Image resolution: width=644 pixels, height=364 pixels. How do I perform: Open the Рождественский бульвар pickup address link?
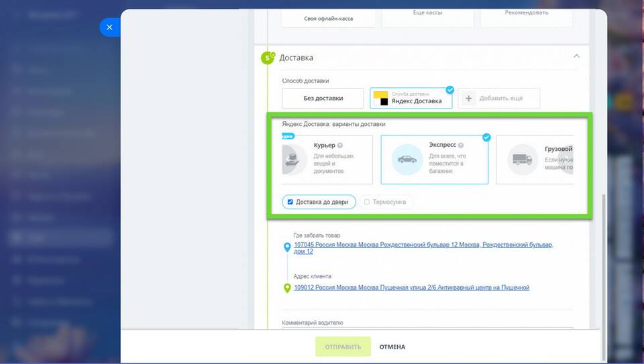coord(424,245)
